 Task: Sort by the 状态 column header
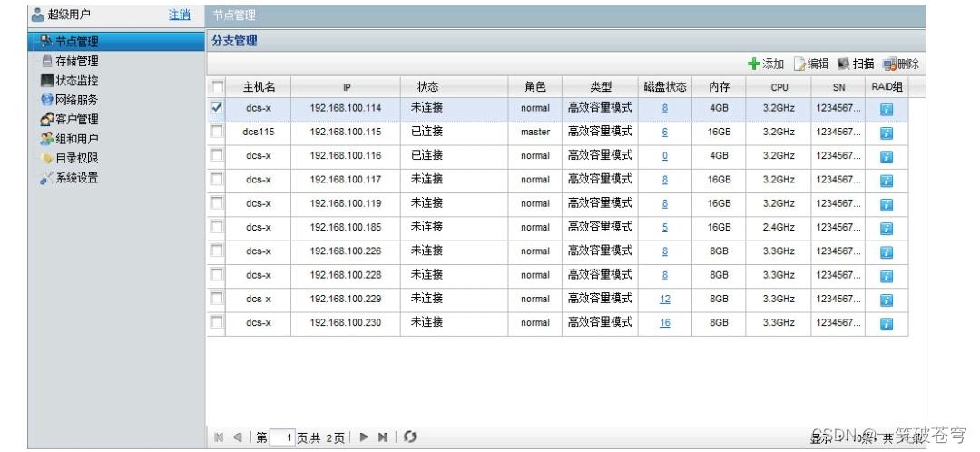(455, 87)
